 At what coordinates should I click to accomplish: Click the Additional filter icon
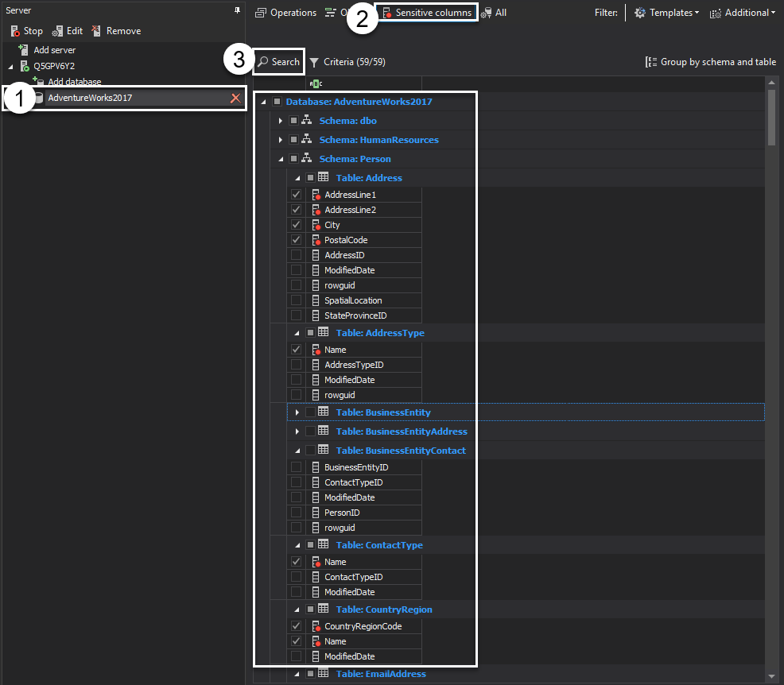point(716,13)
